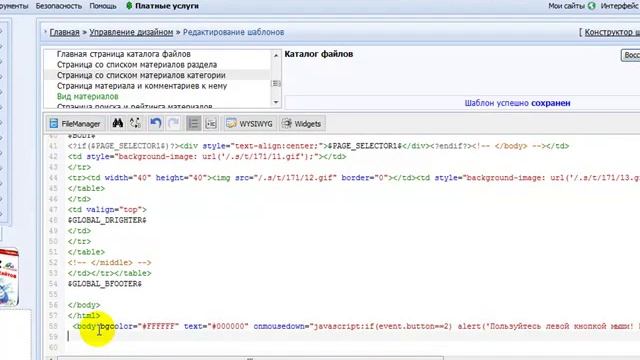Screen dimensions: 640x360
Task: Open the Помощь menu
Action: tap(103, 6)
